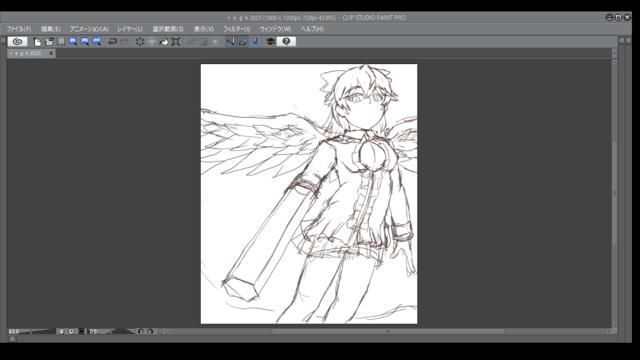Screen dimensions: 640x360
Task: Click the Delete (clear) dotted icon
Action: [140, 42]
